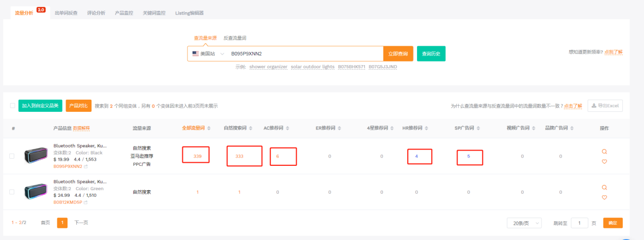Click the ASIN search input field
This screenshot has height=240, width=644.
pyautogui.click(x=305, y=53)
